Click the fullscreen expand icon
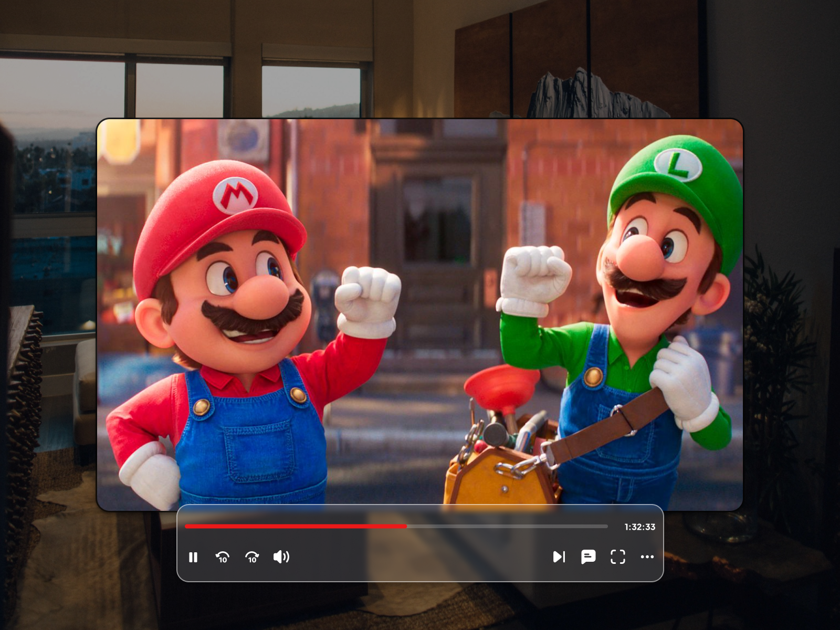Viewport: 840px width, 630px height. [x=618, y=558]
